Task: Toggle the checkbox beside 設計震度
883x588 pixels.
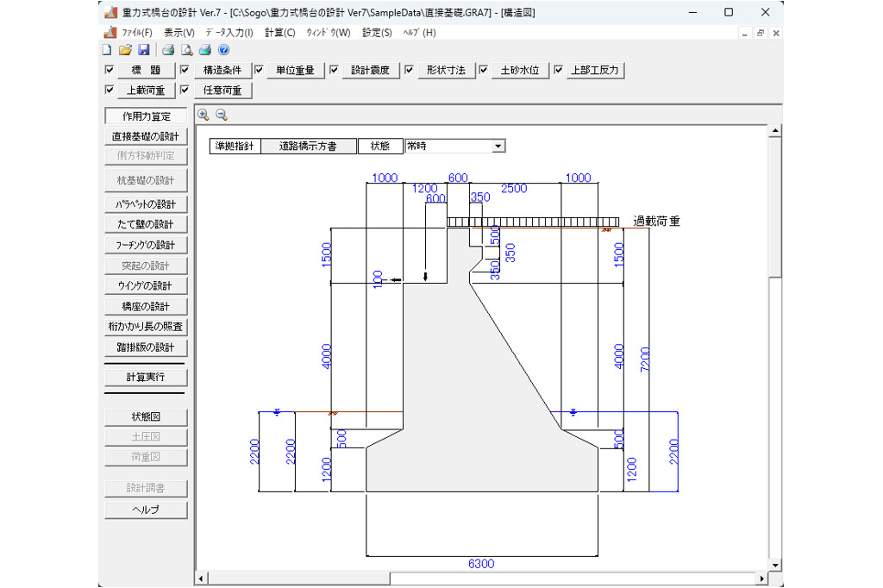Action: (x=334, y=70)
